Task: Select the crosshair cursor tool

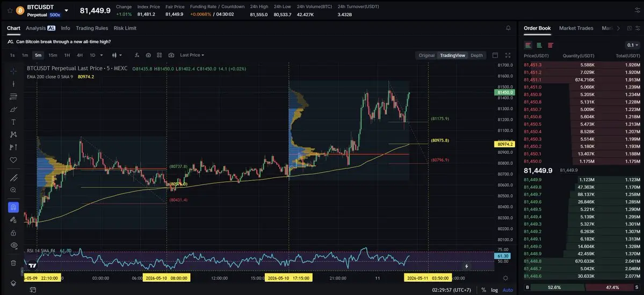Action: pos(13,71)
